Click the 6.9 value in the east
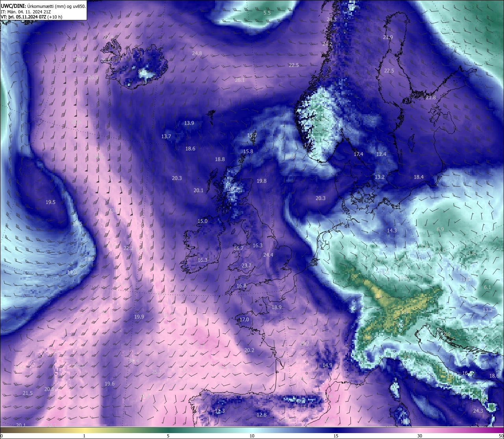The height and width of the screenshot is (439, 504). pos(440,230)
